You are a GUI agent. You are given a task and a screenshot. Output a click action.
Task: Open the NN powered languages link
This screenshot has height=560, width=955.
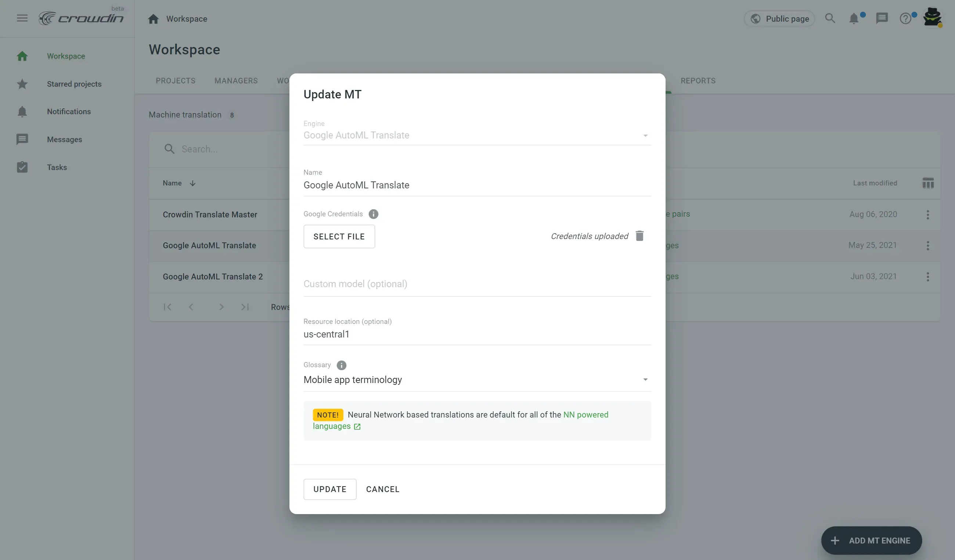(x=585, y=415)
